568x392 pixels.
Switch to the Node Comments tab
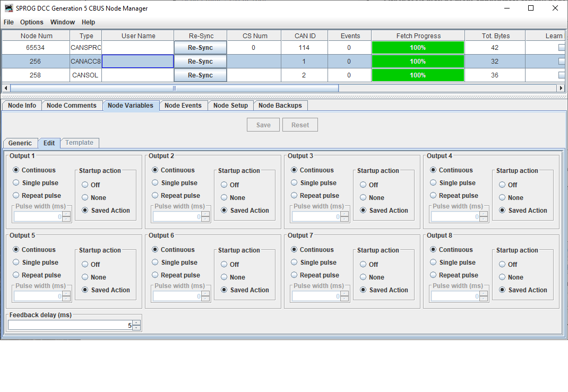coord(72,105)
